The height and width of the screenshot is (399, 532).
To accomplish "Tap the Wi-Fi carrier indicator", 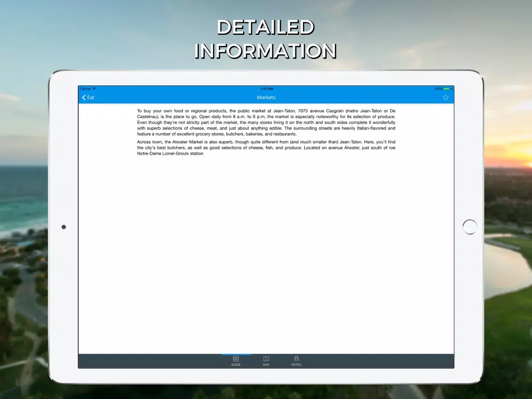I will (88, 89).
